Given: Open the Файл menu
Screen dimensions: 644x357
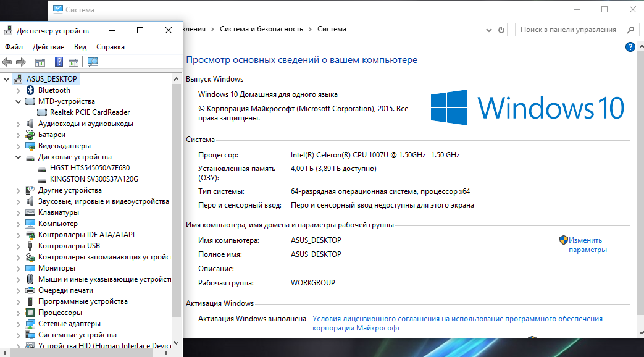Looking at the screenshot, I should pyautogui.click(x=14, y=47).
